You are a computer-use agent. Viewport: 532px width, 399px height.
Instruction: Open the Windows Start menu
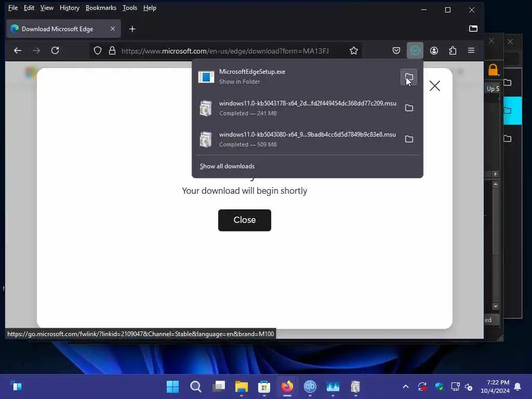172,387
